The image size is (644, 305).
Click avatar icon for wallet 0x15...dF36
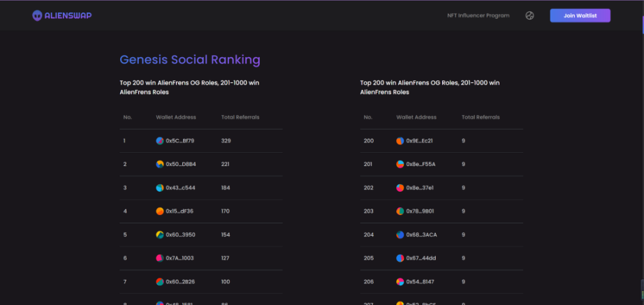tap(160, 211)
